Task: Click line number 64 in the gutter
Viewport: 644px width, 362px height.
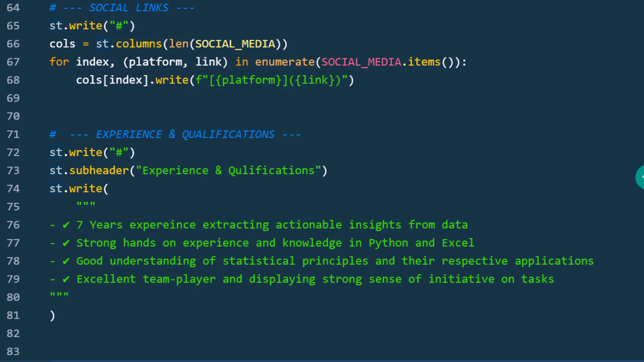Action: (13, 8)
